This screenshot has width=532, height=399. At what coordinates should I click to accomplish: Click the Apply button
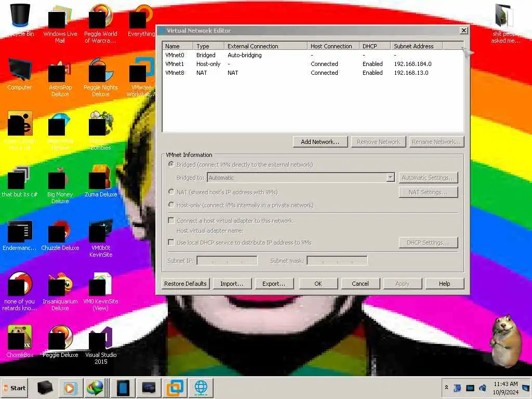click(x=403, y=284)
